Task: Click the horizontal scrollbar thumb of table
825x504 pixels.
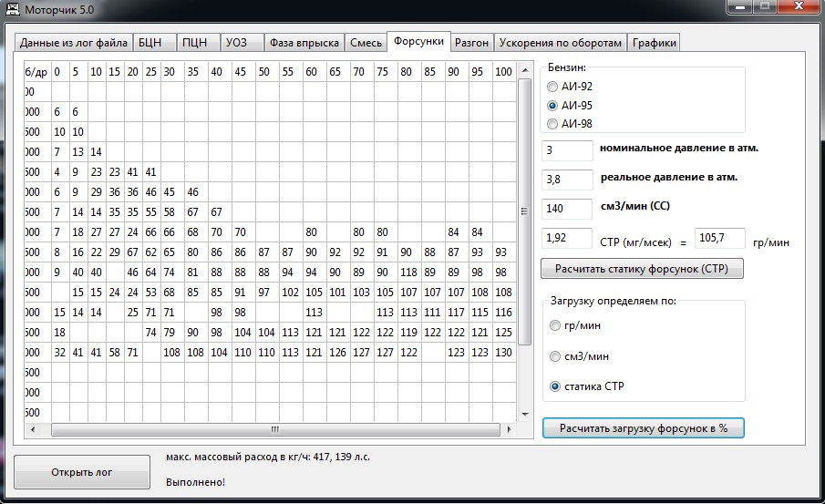Action: 275,429
